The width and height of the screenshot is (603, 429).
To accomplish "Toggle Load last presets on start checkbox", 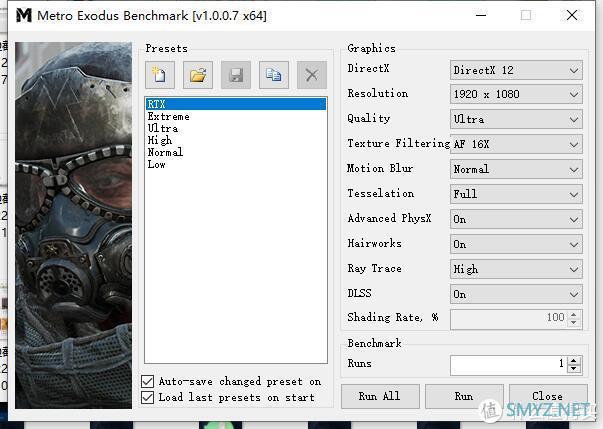I will [x=148, y=397].
